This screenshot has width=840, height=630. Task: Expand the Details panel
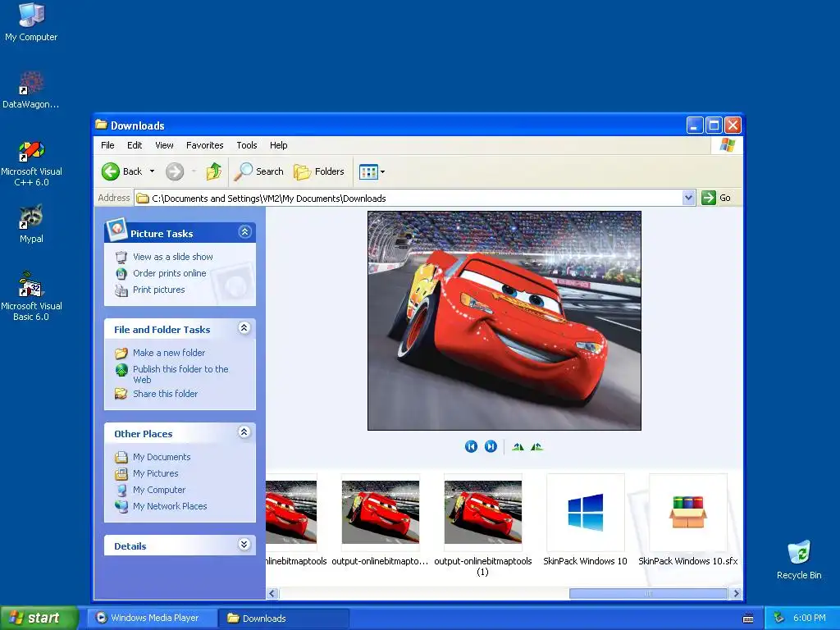[x=244, y=545]
